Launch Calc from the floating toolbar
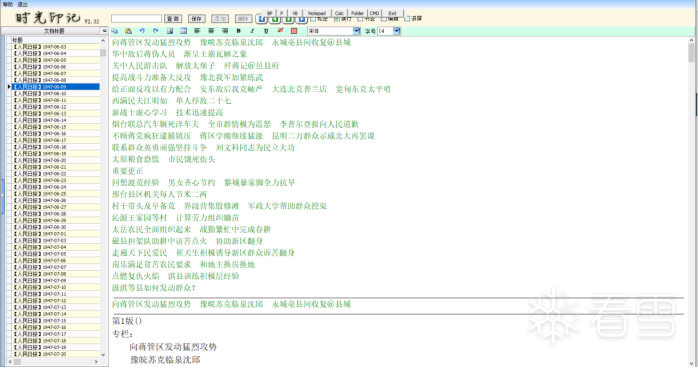The image size is (698, 368). pos(339,13)
